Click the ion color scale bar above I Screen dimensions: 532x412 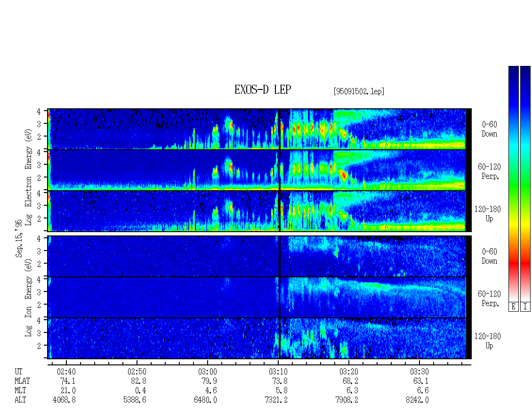(525, 184)
